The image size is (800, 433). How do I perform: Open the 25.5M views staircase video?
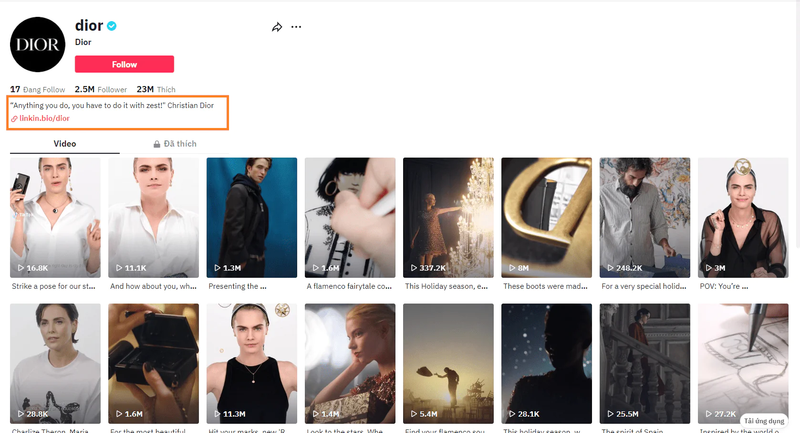point(645,364)
